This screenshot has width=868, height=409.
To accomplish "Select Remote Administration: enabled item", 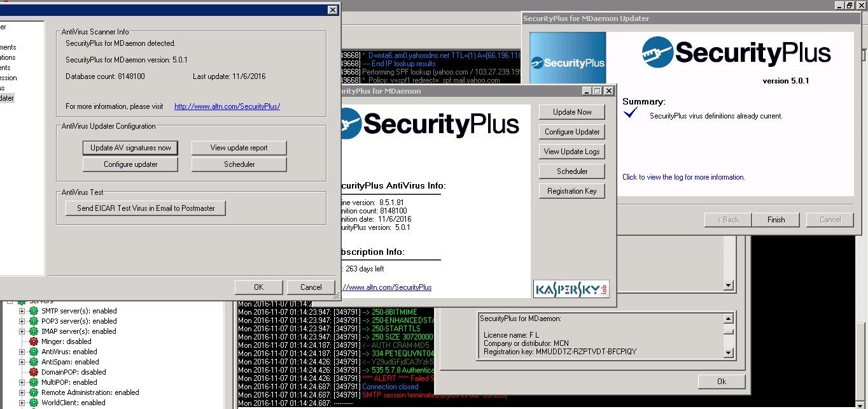I will click(x=90, y=392).
